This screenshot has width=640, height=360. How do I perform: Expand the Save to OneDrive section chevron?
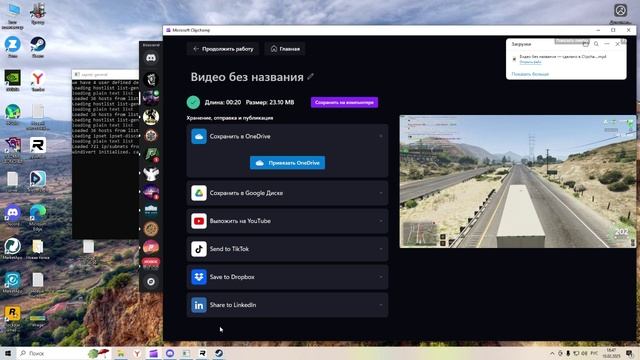(381, 137)
